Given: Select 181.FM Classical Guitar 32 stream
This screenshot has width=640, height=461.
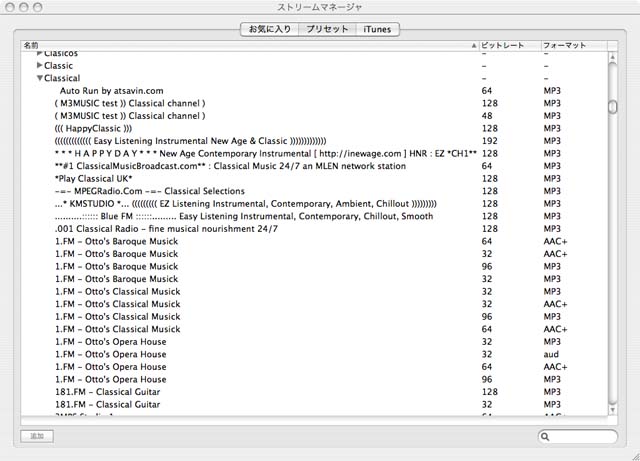Looking at the screenshot, I should [314, 405].
